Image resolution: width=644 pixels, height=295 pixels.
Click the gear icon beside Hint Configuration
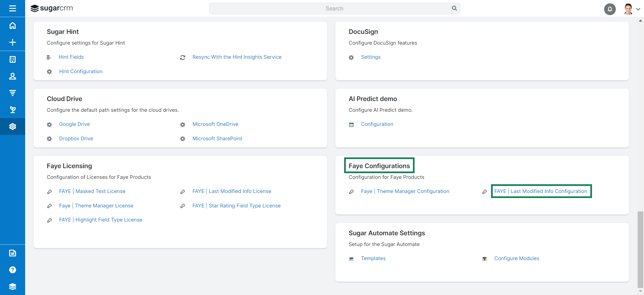click(x=49, y=71)
